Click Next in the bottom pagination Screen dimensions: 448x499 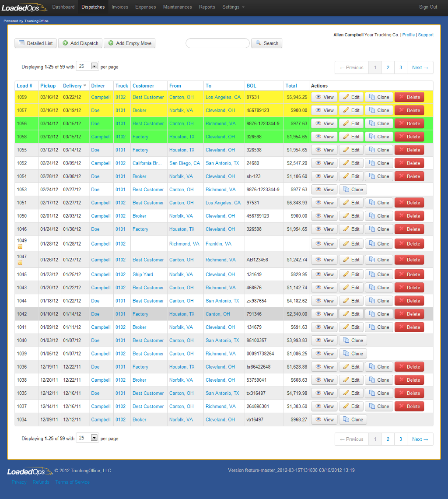[x=420, y=439]
